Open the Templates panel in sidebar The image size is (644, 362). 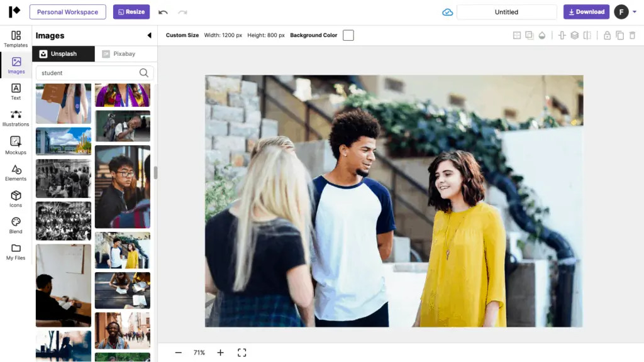(16, 38)
